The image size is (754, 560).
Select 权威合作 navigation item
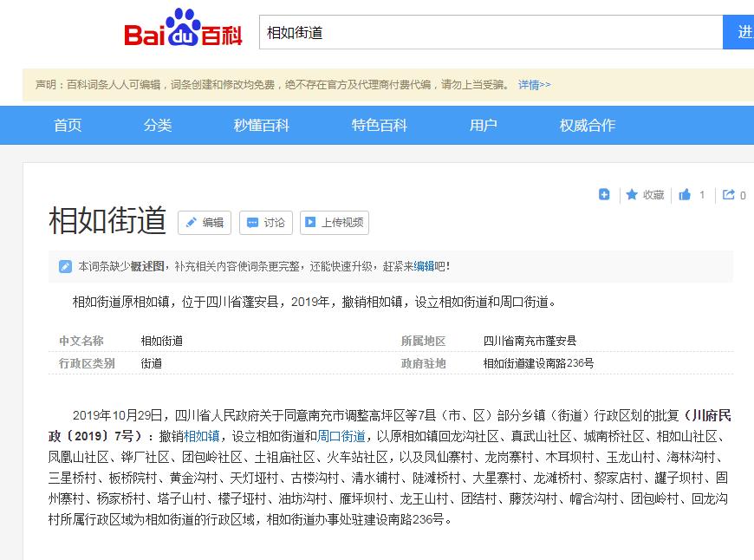click(x=587, y=126)
